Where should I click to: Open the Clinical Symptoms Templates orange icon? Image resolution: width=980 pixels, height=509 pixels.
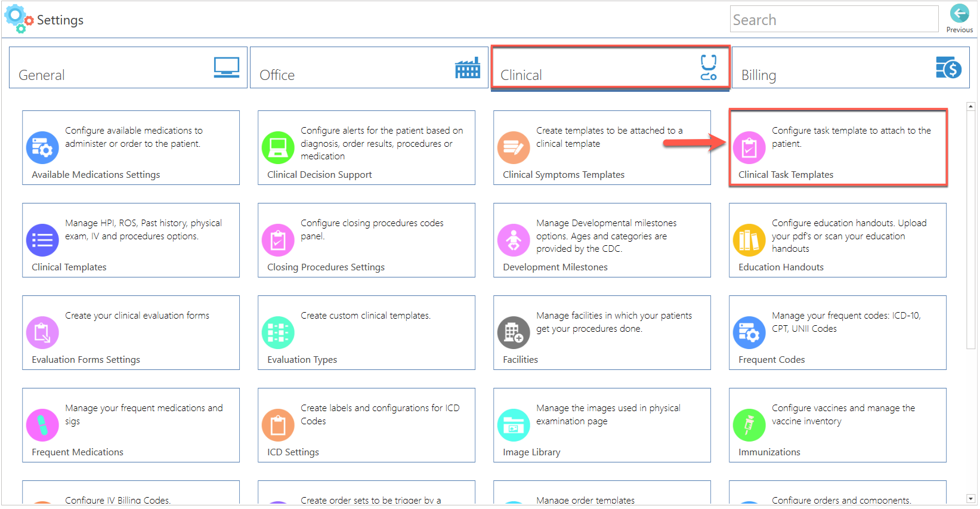click(514, 147)
